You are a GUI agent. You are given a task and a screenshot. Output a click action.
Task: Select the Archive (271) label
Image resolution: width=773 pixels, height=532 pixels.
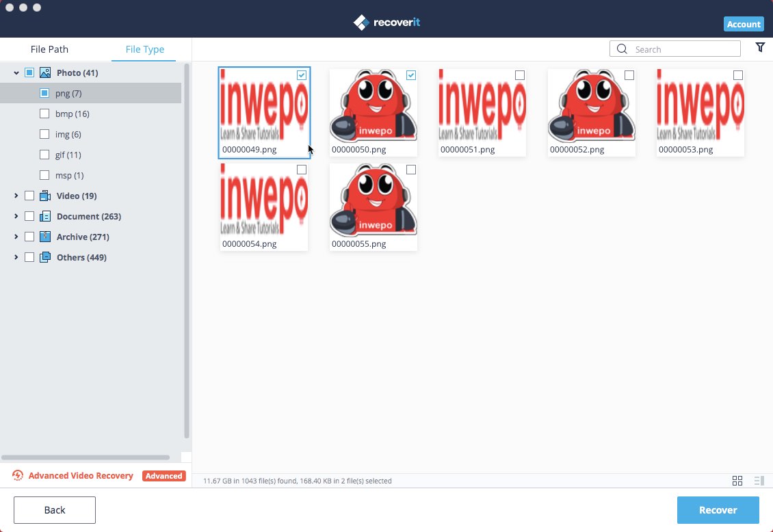pos(83,237)
